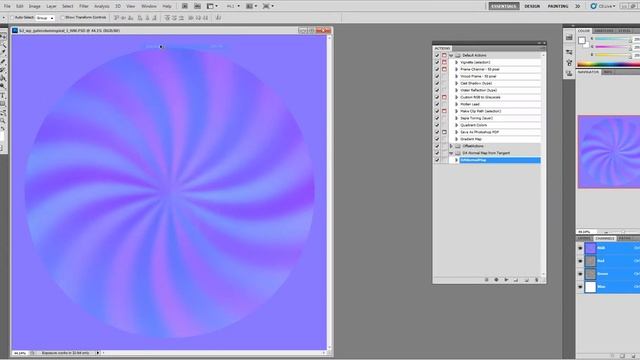This screenshot has height=360, width=640.
Task: Click the Navigator preview thumbnail
Action: point(609,152)
